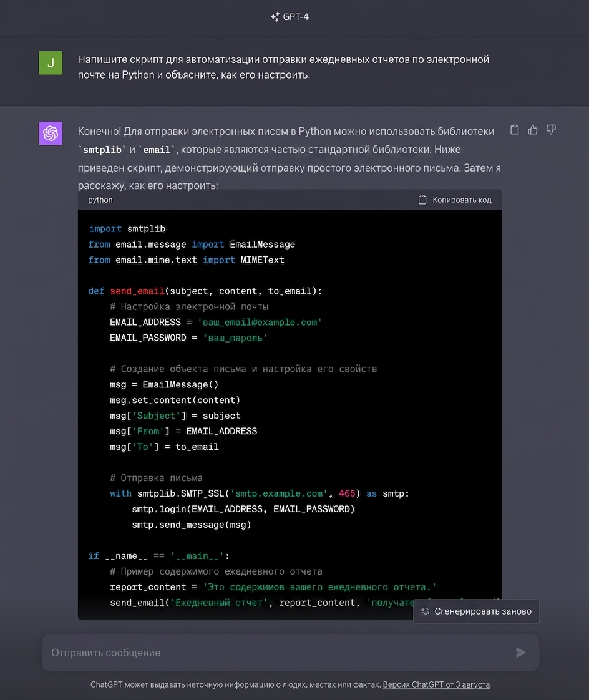589x700 pixels.
Task: Click the EMAIL_ADDRESS assignment line
Action: pyautogui.click(x=216, y=323)
